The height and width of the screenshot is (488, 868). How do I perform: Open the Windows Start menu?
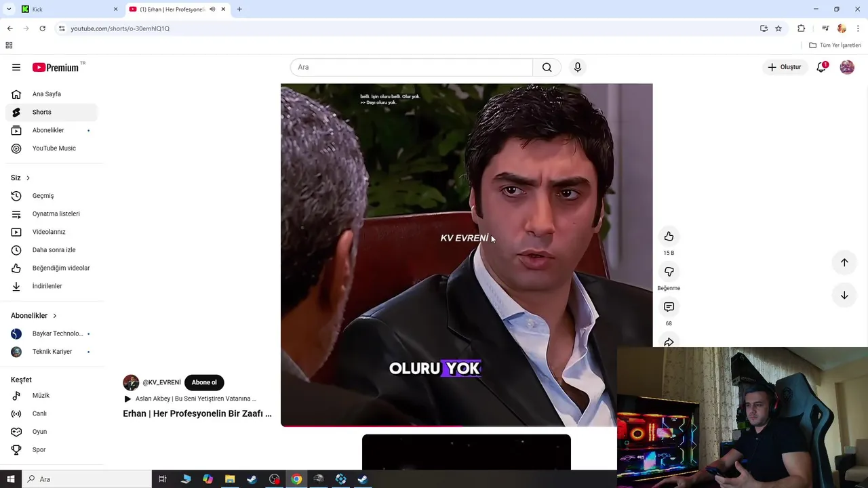click(x=11, y=479)
